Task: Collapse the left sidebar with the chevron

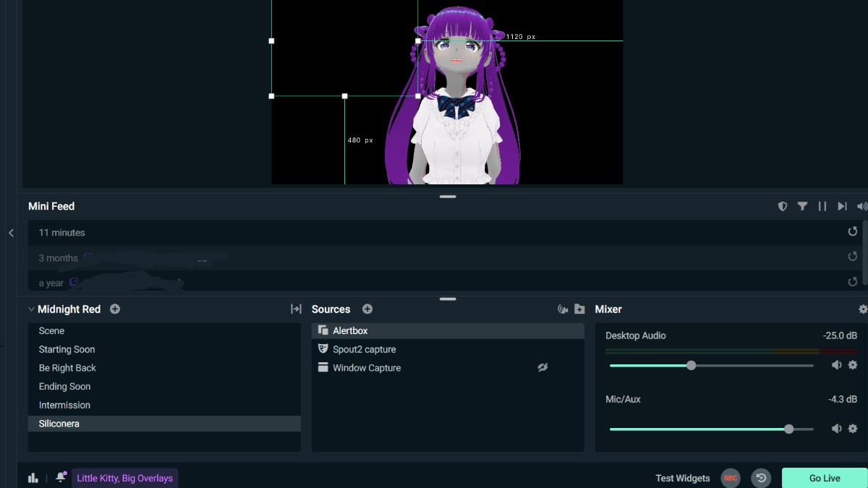Action: pos(11,233)
